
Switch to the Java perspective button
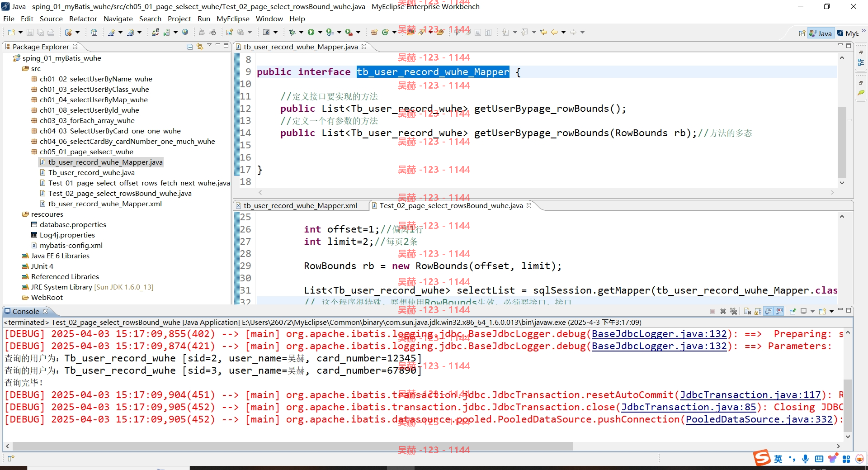click(x=821, y=33)
